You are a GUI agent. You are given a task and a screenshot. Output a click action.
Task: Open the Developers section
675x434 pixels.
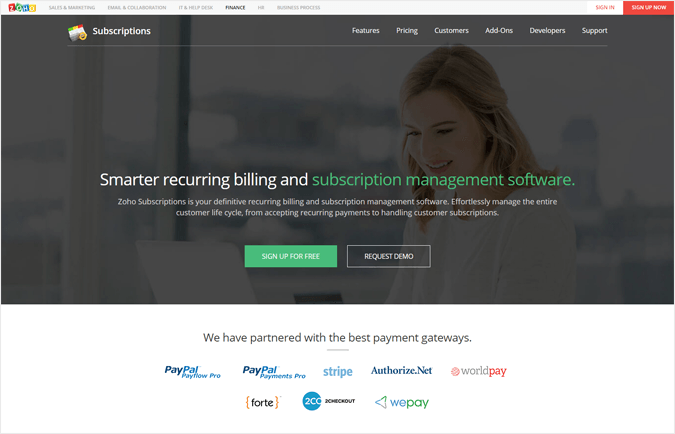coord(547,31)
